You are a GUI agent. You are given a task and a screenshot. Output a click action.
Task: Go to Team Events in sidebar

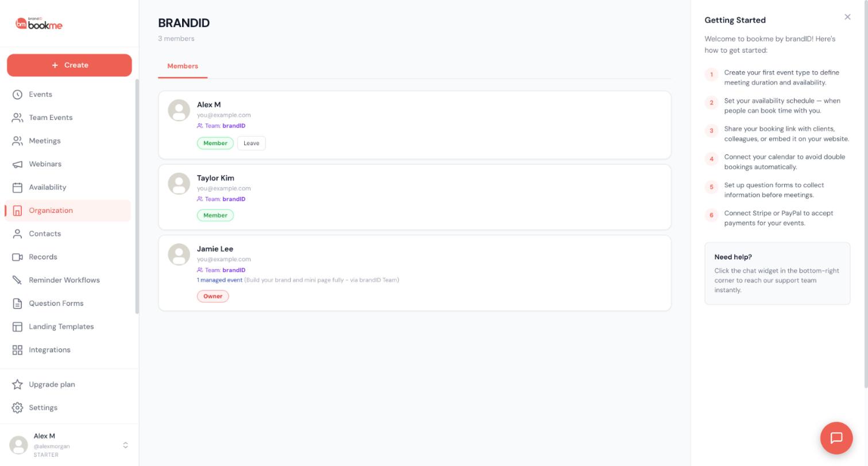point(68,118)
